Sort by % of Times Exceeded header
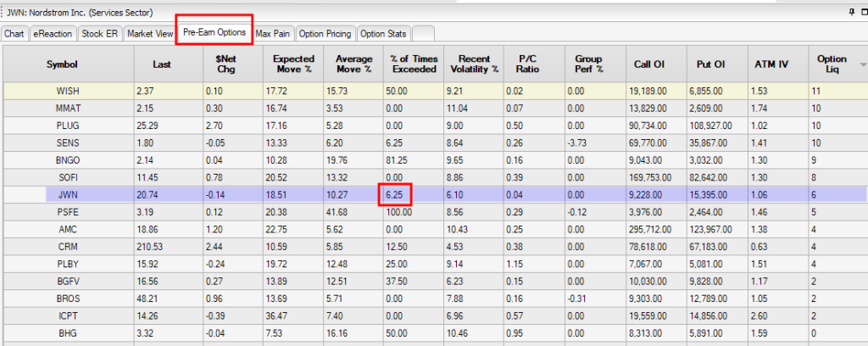This screenshot has height=346, width=868. (x=413, y=64)
